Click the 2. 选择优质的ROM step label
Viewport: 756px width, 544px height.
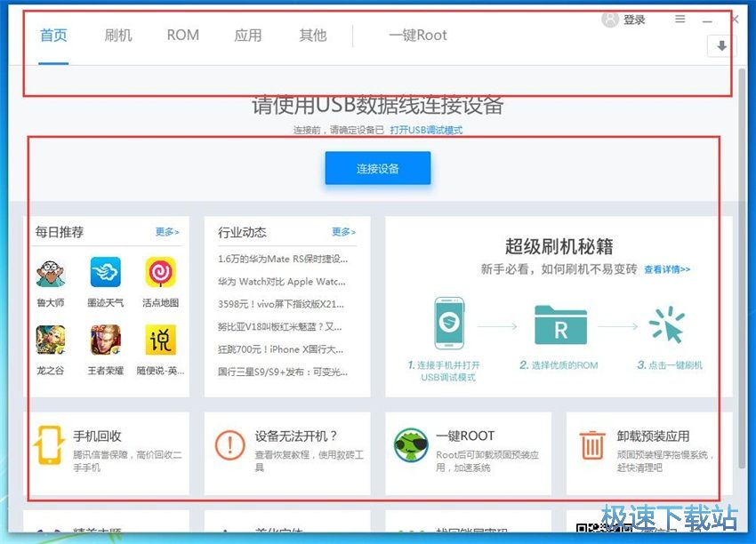coord(559,365)
